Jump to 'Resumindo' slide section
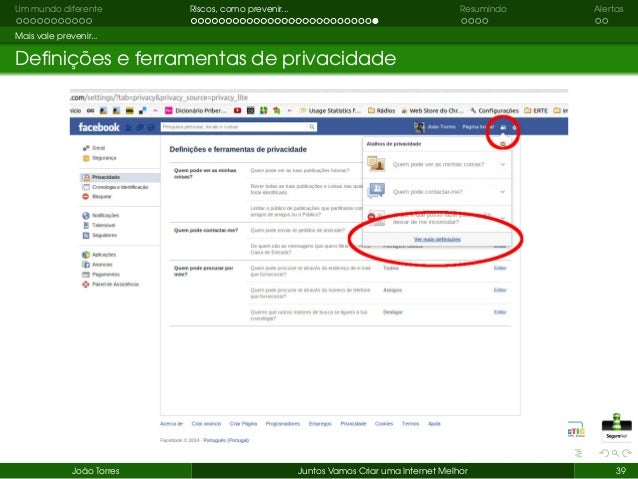Viewport: 638px width, 479px height. (483, 9)
